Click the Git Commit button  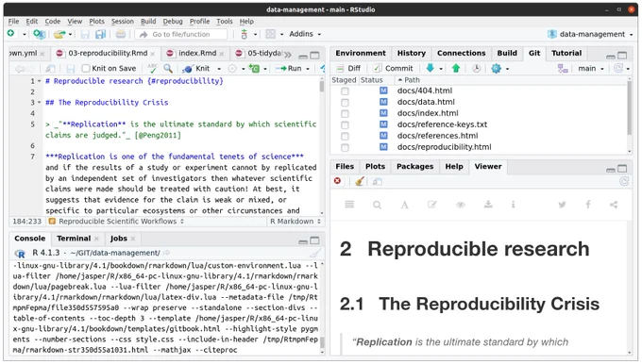tap(393, 68)
